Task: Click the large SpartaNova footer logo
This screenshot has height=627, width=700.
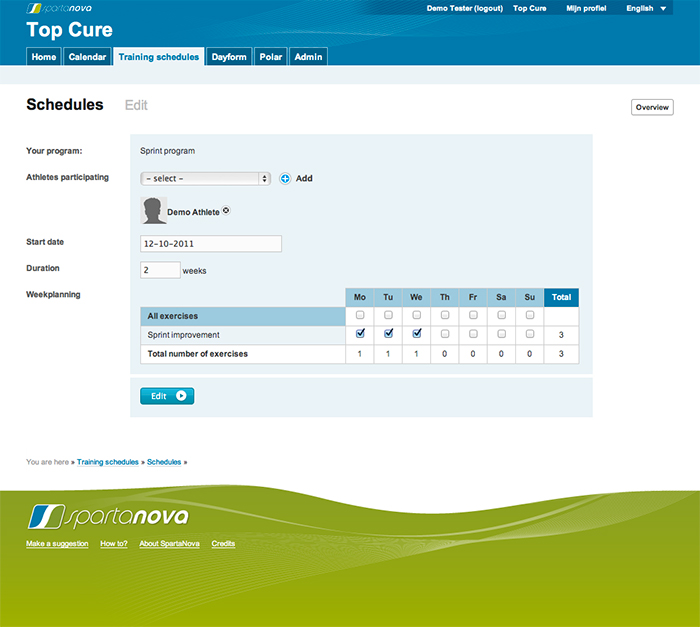Action: 108,517
